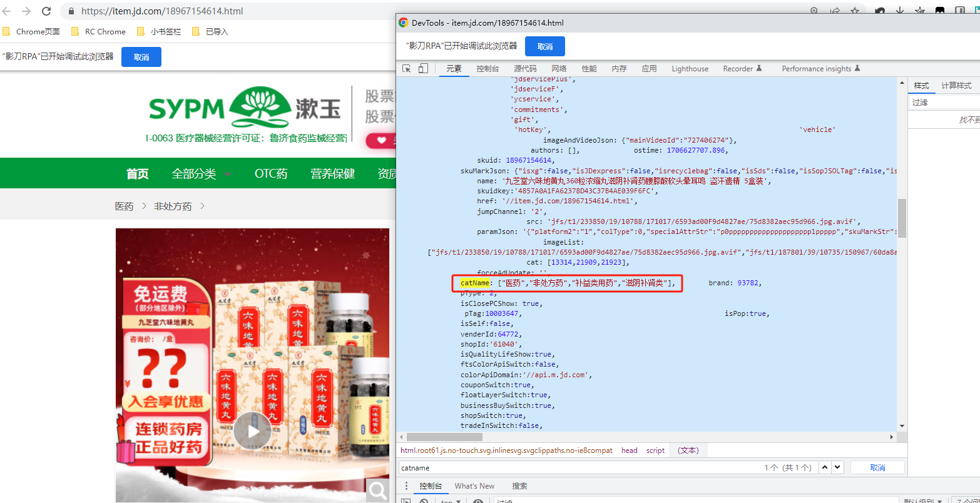Toggle device toolbar in DevTools

click(423, 69)
